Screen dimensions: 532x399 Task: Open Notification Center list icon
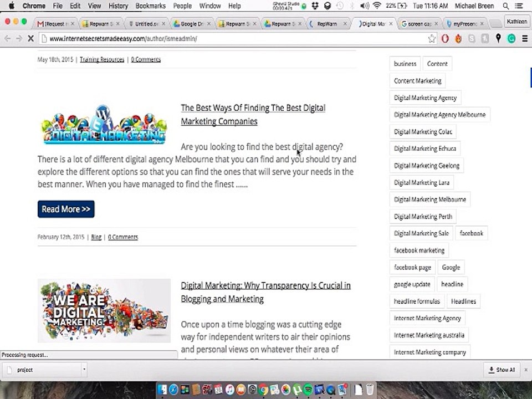519,6
